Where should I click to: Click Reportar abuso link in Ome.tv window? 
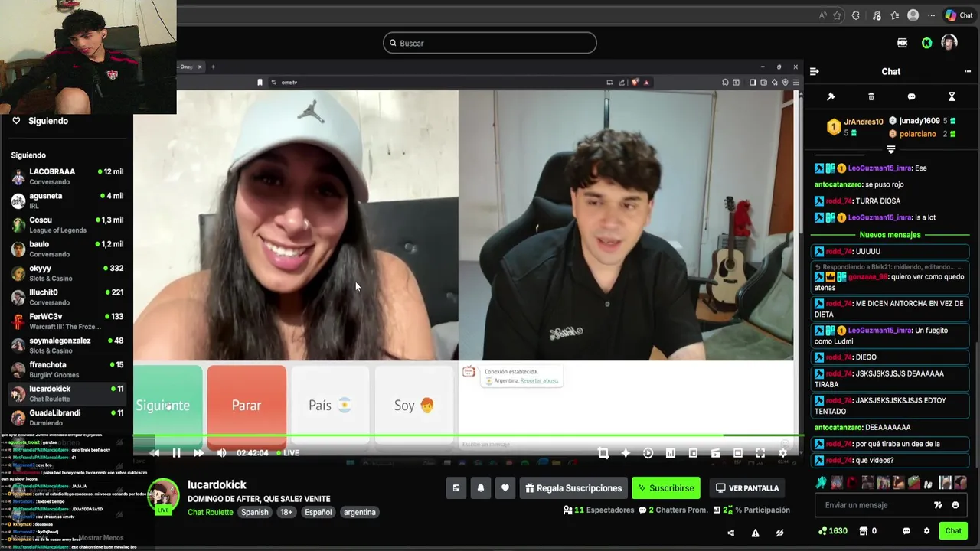pyautogui.click(x=539, y=381)
